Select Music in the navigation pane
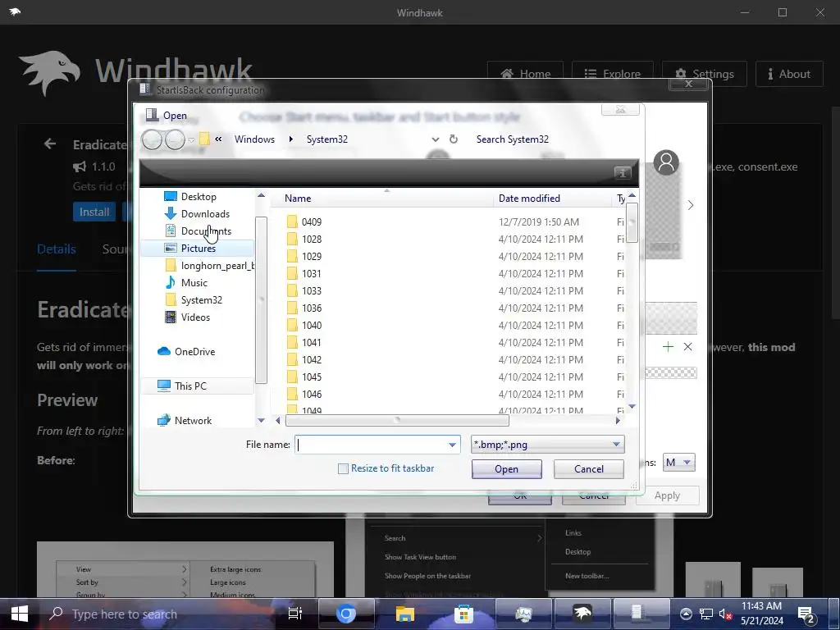This screenshot has height=630, width=840. 194,283
